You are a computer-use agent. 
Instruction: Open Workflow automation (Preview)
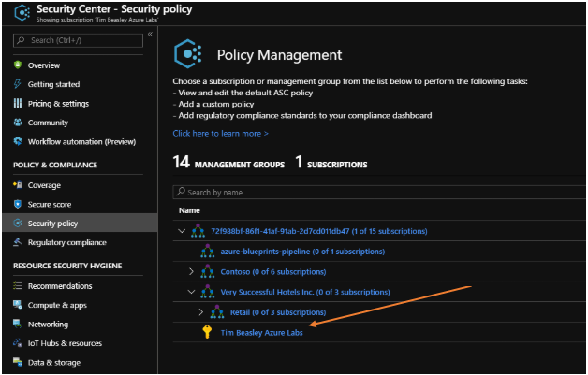coord(80,141)
